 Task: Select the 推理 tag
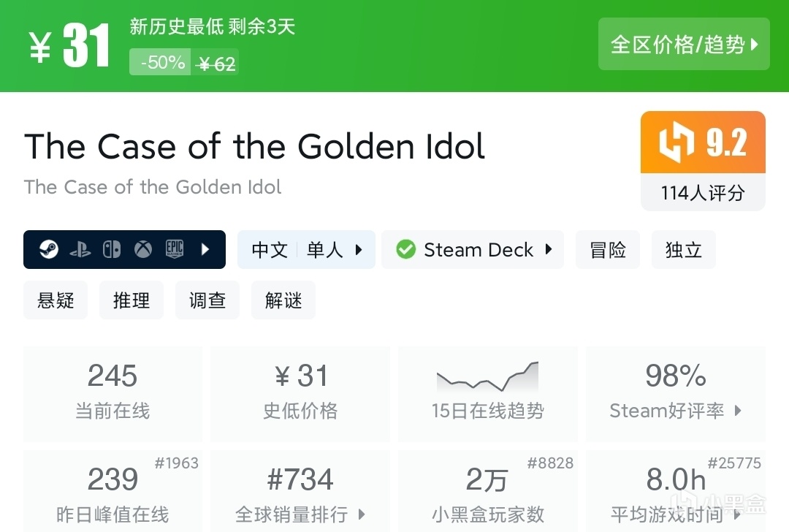click(131, 300)
